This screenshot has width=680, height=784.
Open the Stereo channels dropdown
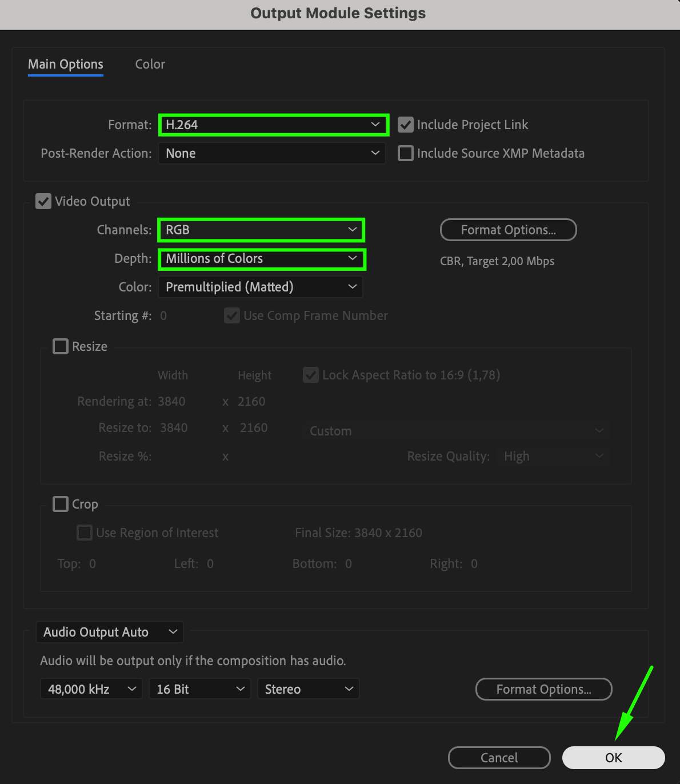tap(309, 689)
